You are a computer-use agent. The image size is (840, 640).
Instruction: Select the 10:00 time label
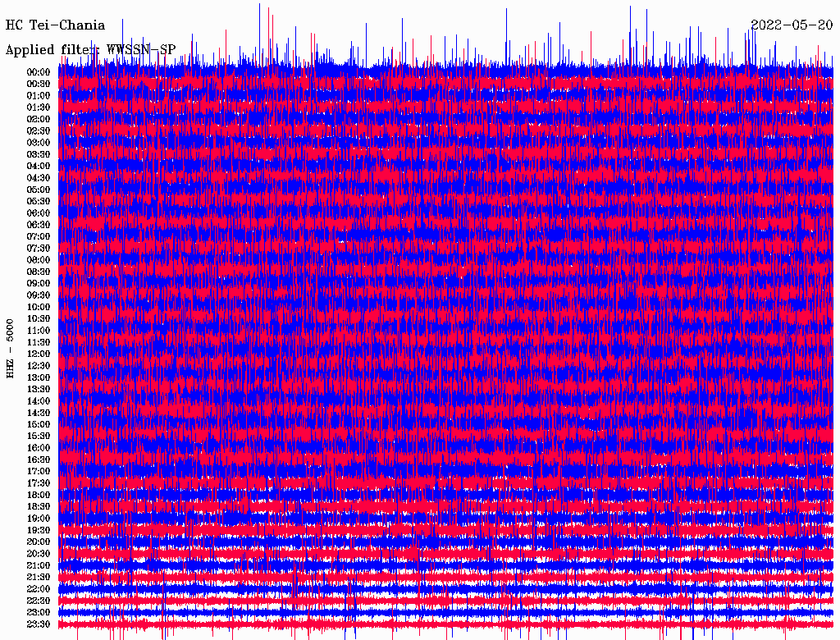pyautogui.click(x=39, y=307)
